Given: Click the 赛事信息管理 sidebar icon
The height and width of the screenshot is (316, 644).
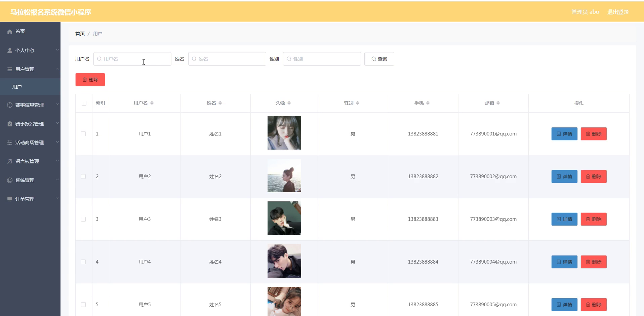Looking at the screenshot, I should pos(10,105).
